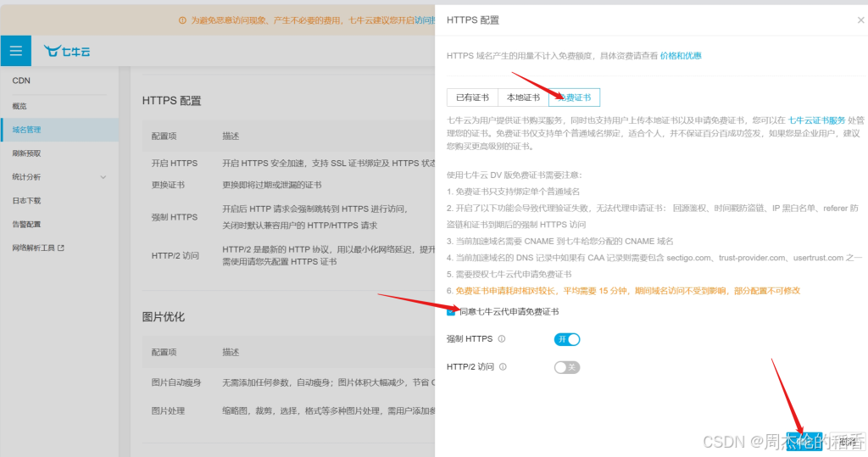Select 域名管理 in the sidebar
The image size is (868, 457).
(x=59, y=130)
